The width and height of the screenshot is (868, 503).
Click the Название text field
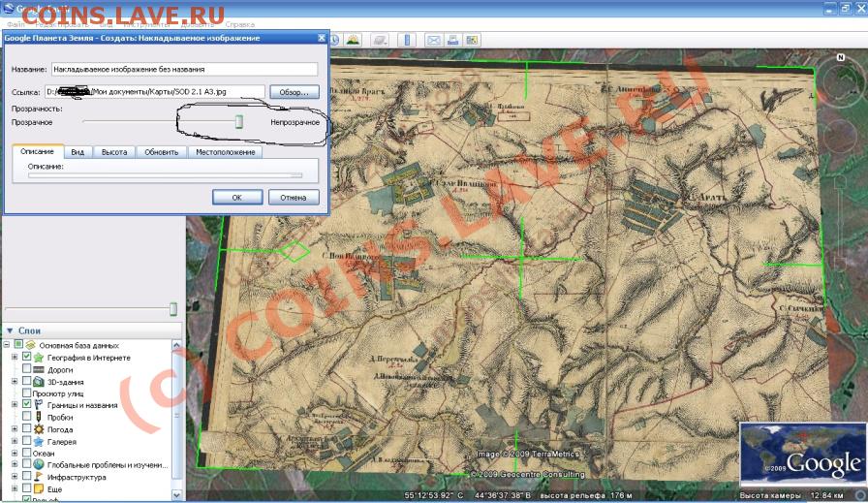184,69
